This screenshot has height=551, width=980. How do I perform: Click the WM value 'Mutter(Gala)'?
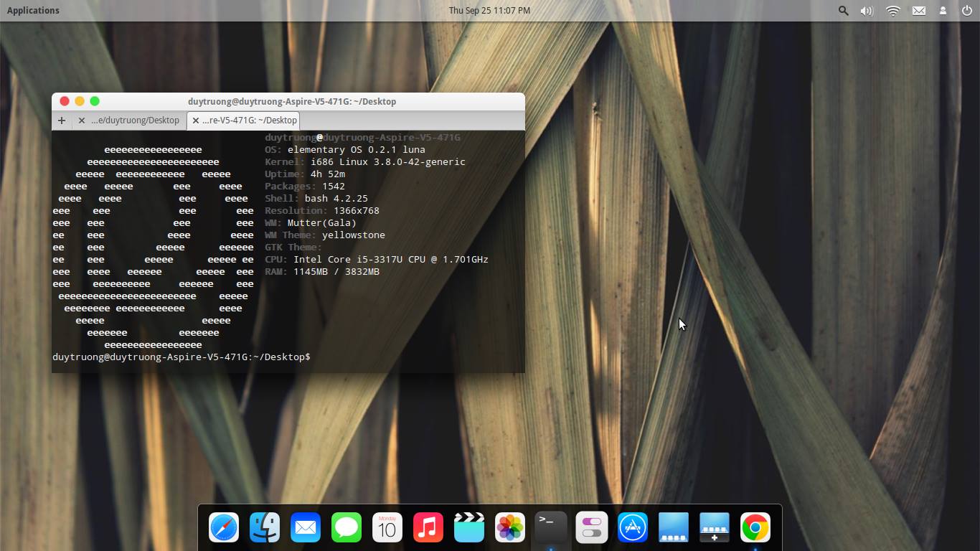click(x=322, y=222)
